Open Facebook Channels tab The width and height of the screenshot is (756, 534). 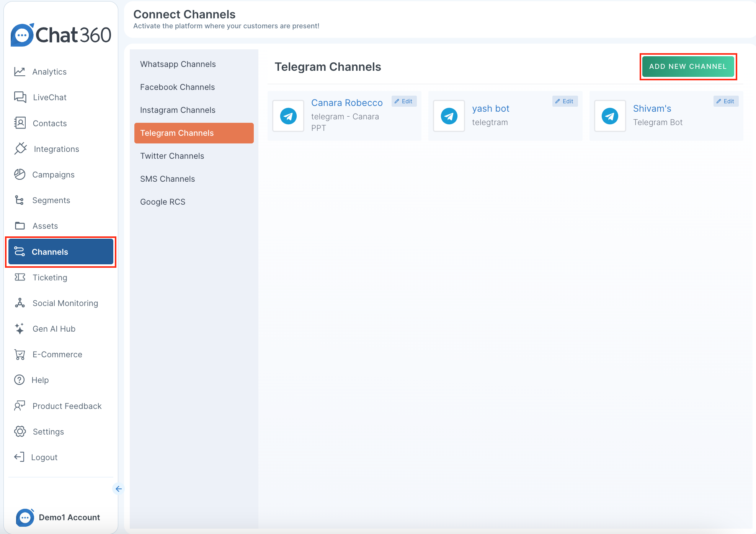coord(194,87)
